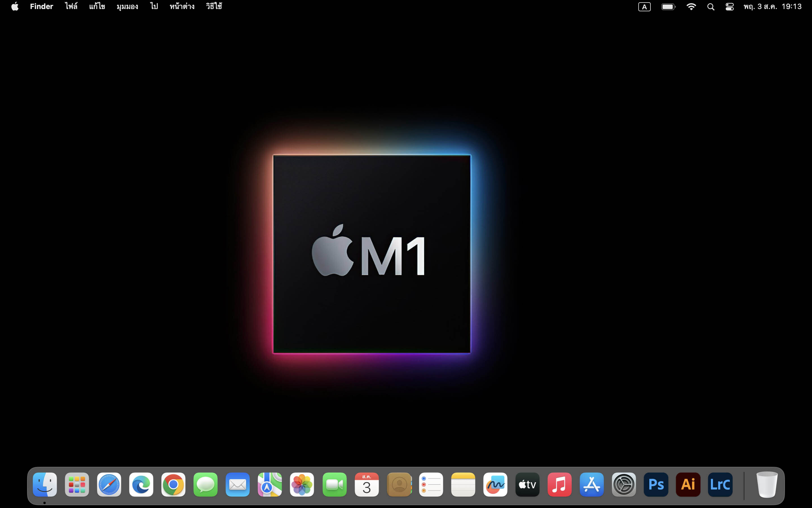Image resolution: width=812 pixels, height=508 pixels.
Task: Open the Messages app
Action: click(x=206, y=485)
